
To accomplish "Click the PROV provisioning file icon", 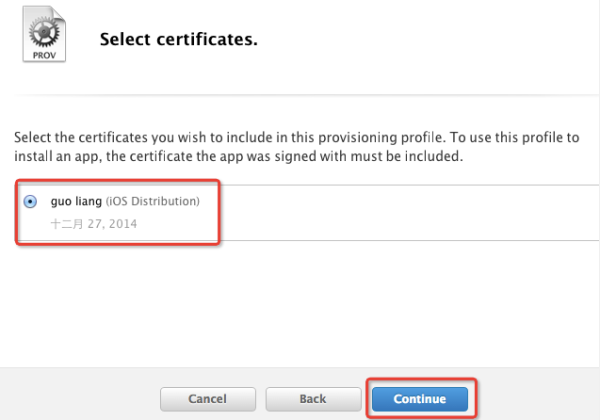I will (x=44, y=34).
